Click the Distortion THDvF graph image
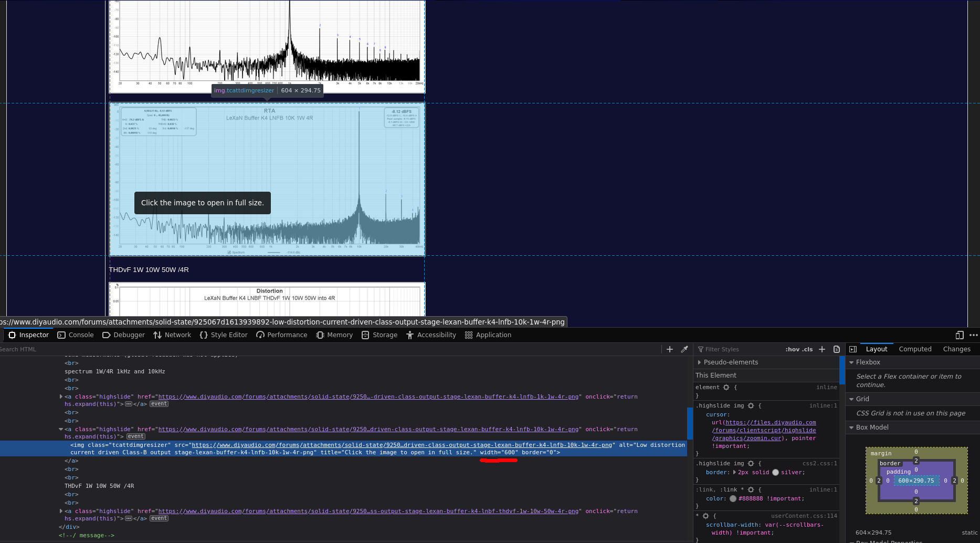This screenshot has width=980, height=543. (267, 300)
